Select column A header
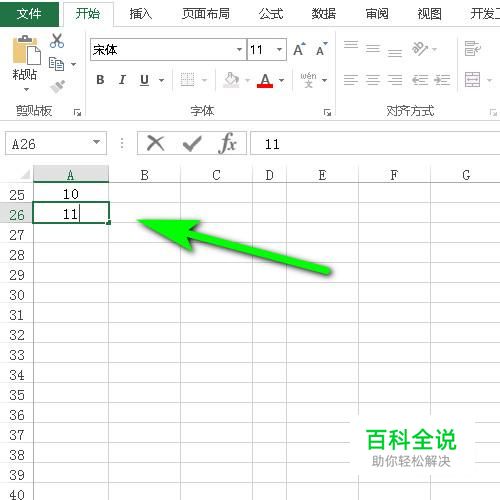The image size is (500, 500). [71, 174]
